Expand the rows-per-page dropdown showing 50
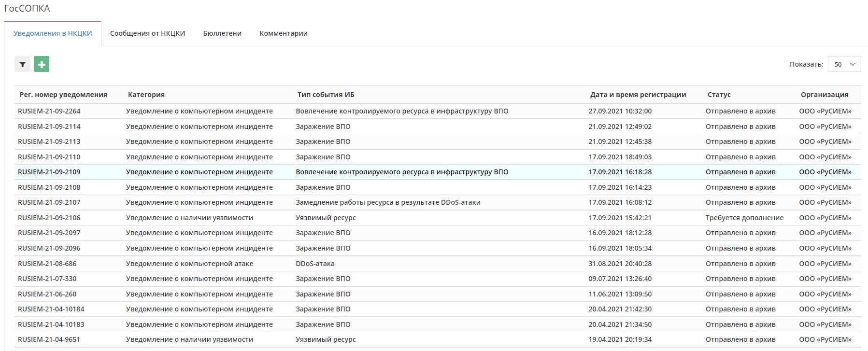868x351 pixels. [844, 64]
